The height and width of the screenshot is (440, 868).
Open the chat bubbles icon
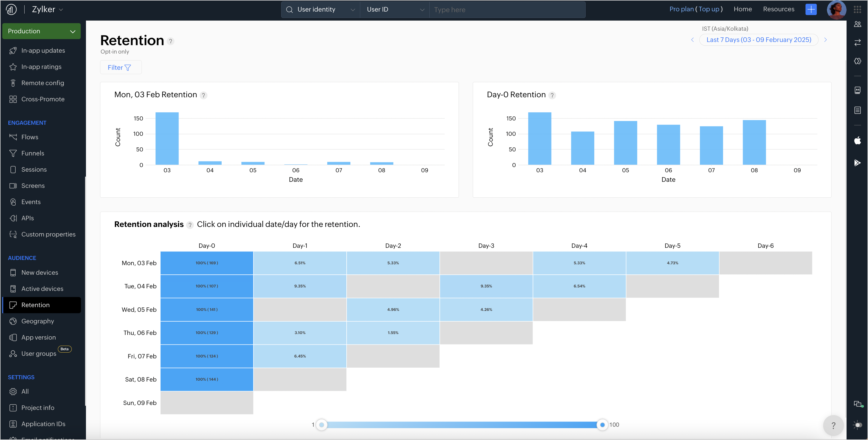pyautogui.click(x=857, y=404)
